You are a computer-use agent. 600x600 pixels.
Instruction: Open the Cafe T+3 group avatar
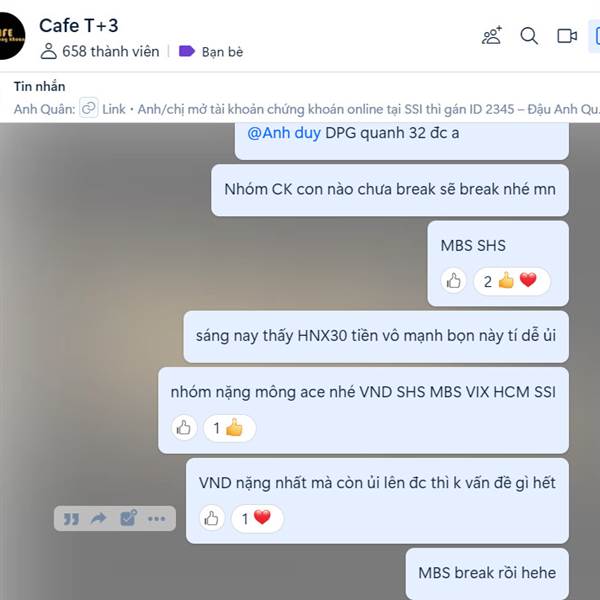tap(11, 36)
